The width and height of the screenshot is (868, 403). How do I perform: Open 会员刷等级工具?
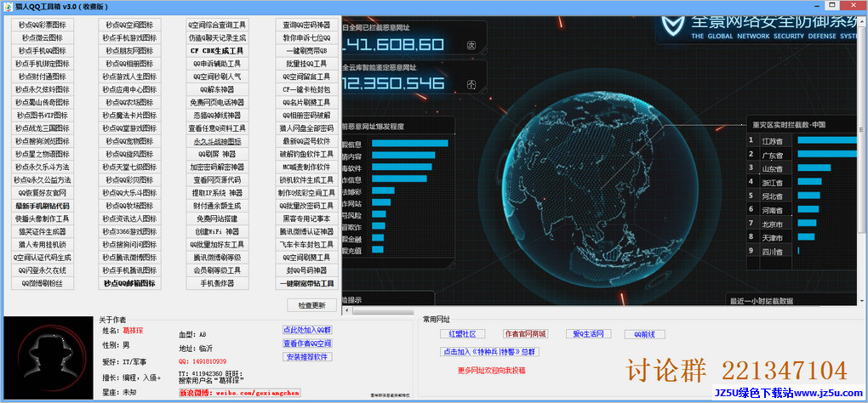pyautogui.click(x=218, y=270)
